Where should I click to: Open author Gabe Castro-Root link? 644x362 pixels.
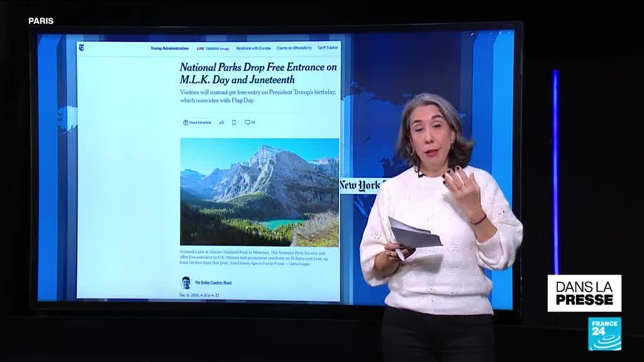point(216,282)
